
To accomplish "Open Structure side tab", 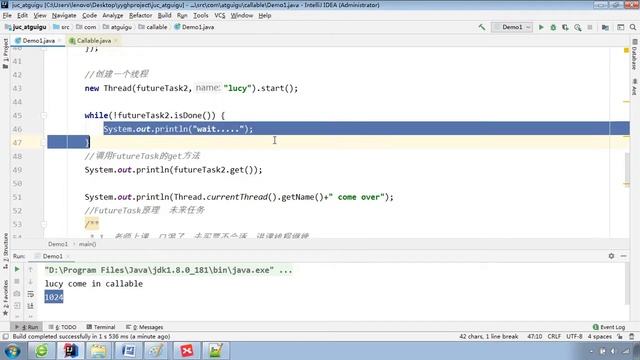I will click(x=5, y=250).
